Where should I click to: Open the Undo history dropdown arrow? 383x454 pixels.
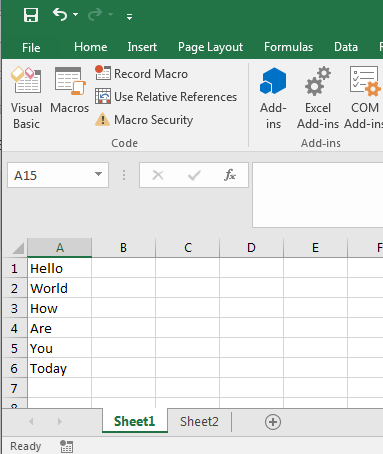[75, 15]
